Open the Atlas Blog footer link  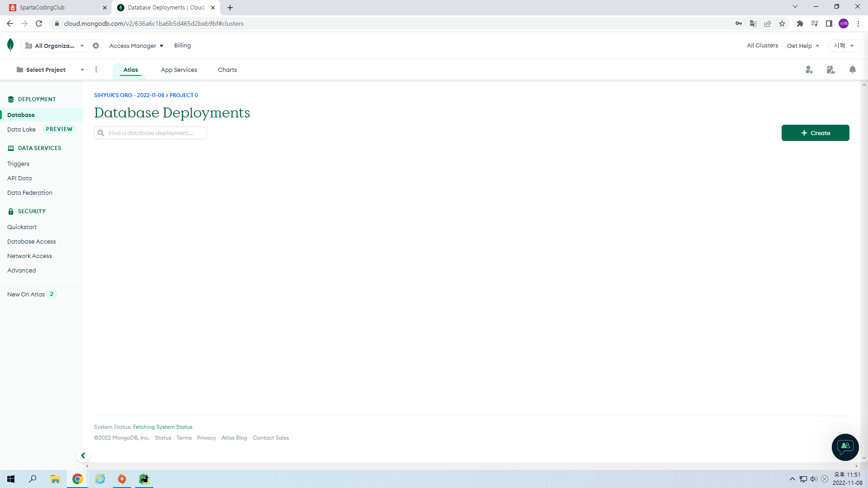pos(234,438)
